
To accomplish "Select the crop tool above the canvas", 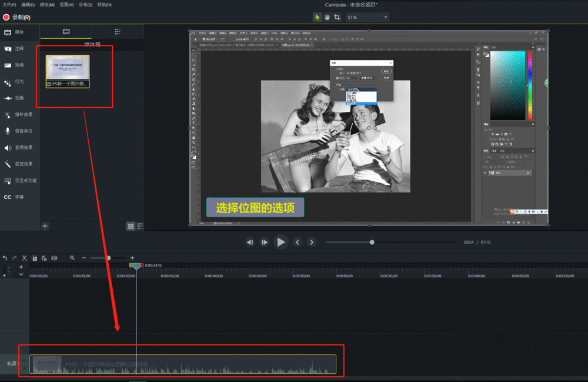I will (337, 18).
